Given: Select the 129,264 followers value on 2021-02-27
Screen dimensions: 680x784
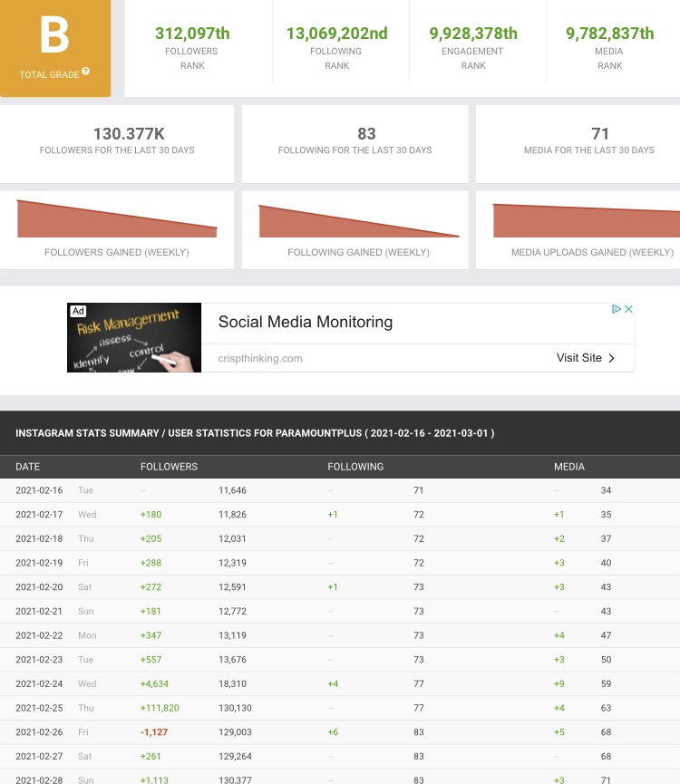Looking at the screenshot, I should coord(235,757).
